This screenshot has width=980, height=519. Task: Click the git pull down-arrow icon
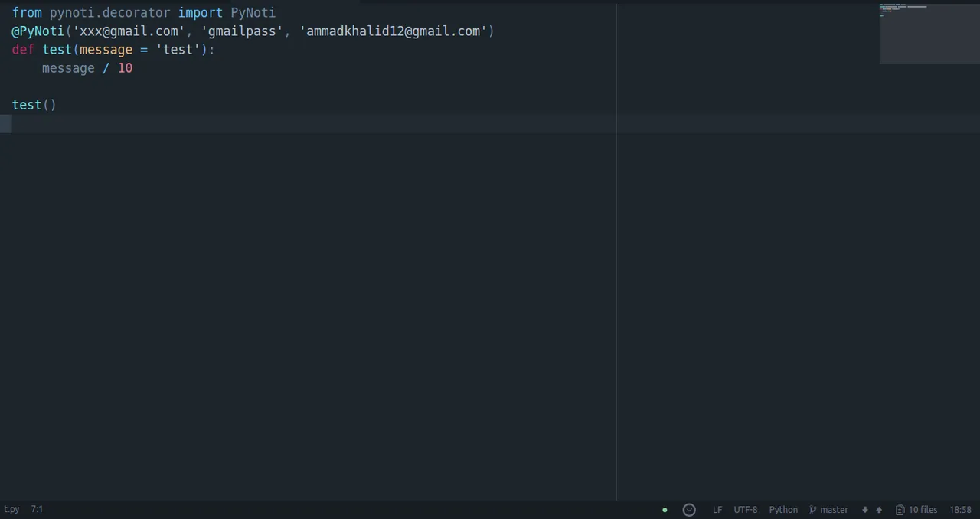865,510
